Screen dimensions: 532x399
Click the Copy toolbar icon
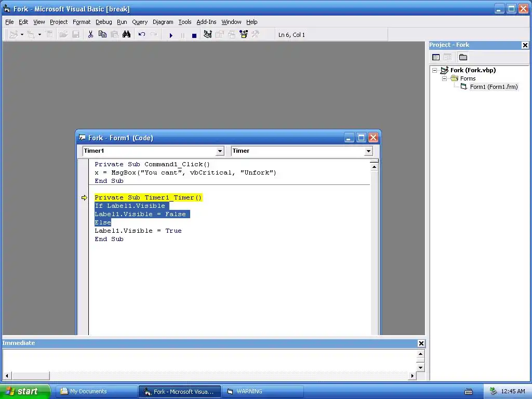point(102,35)
